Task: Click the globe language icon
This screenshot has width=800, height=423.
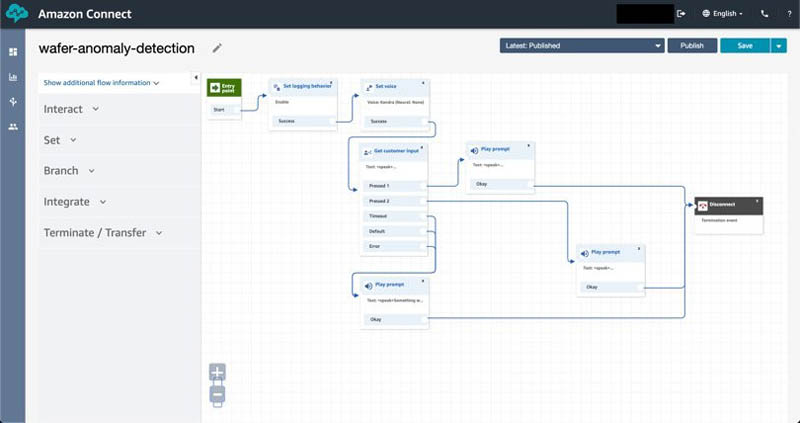Action: click(706, 14)
